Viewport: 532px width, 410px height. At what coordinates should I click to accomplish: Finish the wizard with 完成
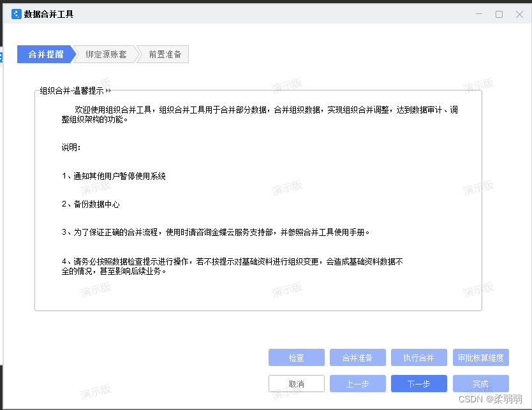pos(480,383)
